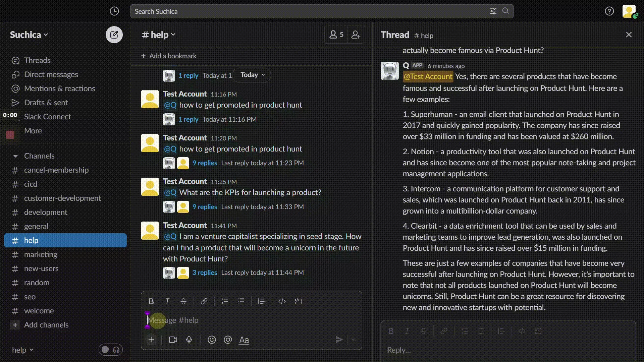
Task: View the 5 channel members
Action: click(x=336, y=35)
